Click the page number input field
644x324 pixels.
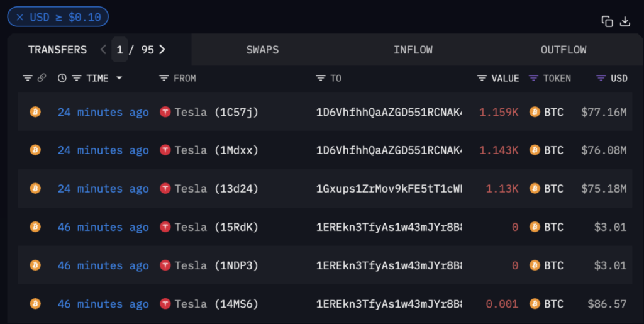coord(119,50)
